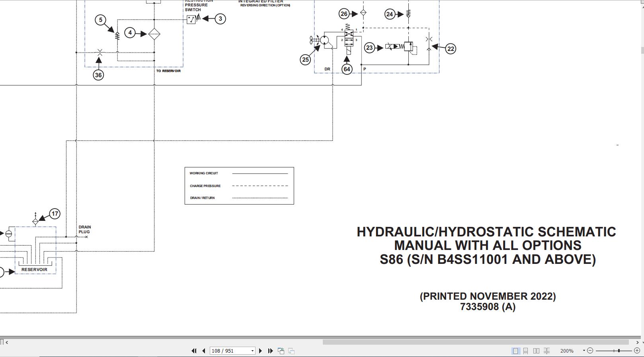Click the vertical scrollbar thumb
This screenshot has height=357, width=644.
[642, 50]
